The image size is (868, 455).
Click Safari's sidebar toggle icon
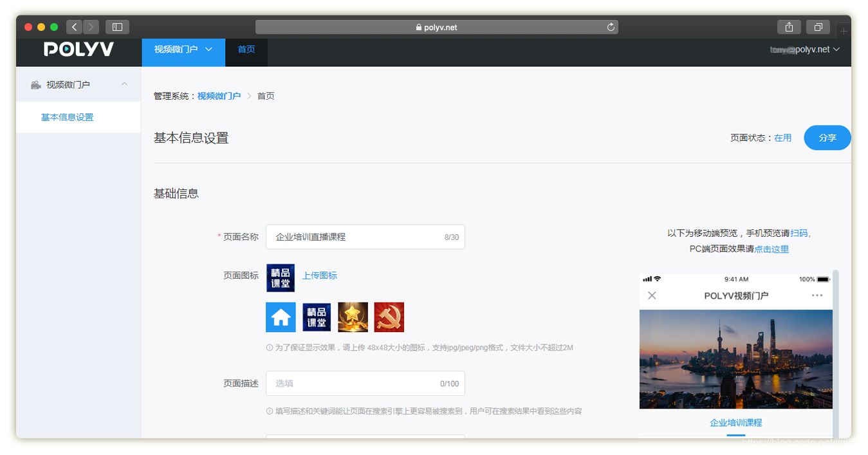tap(117, 27)
